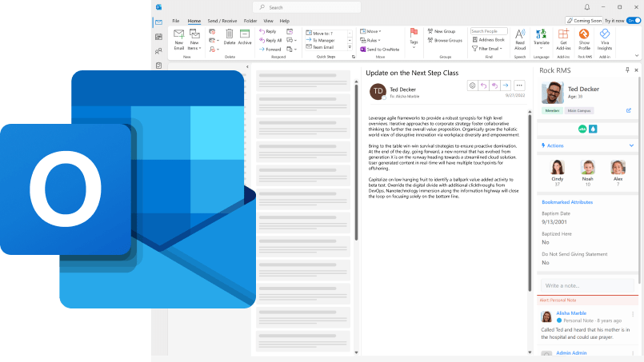This screenshot has height=362, width=644.
Task: Switch to the View tab
Action: click(x=268, y=21)
